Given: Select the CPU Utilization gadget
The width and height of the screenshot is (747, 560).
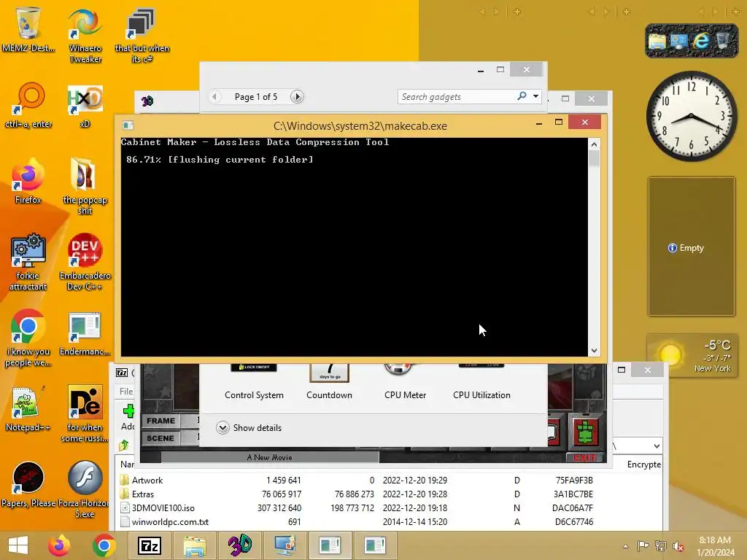Looking at the screenshot, I should pyautogui.click(x=481, y=384).
